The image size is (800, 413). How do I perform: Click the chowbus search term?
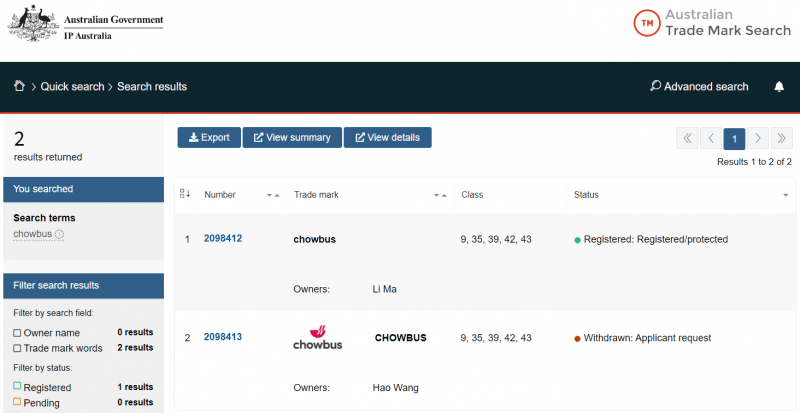(33, 234)
